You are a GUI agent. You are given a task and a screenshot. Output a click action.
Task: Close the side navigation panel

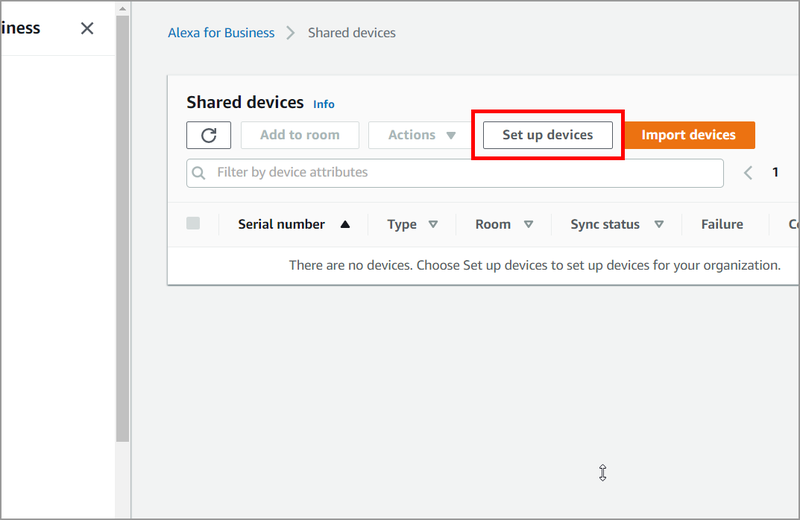tap(87, 28)
